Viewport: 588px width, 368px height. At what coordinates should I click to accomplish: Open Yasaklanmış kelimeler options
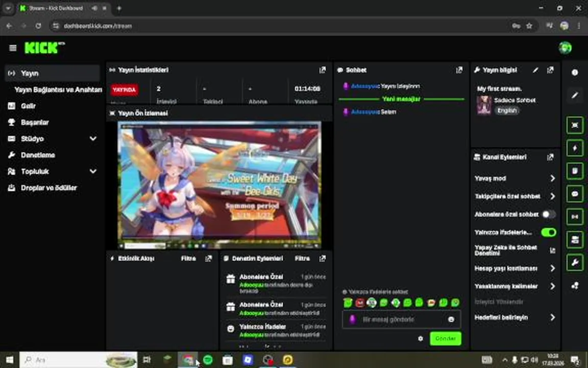515,287
